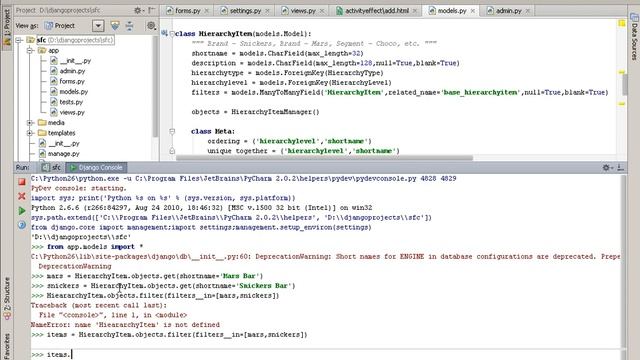This screenshot has width=640, height=360.
Task: Hide the Project tool window panel
Action: [151, 10]
